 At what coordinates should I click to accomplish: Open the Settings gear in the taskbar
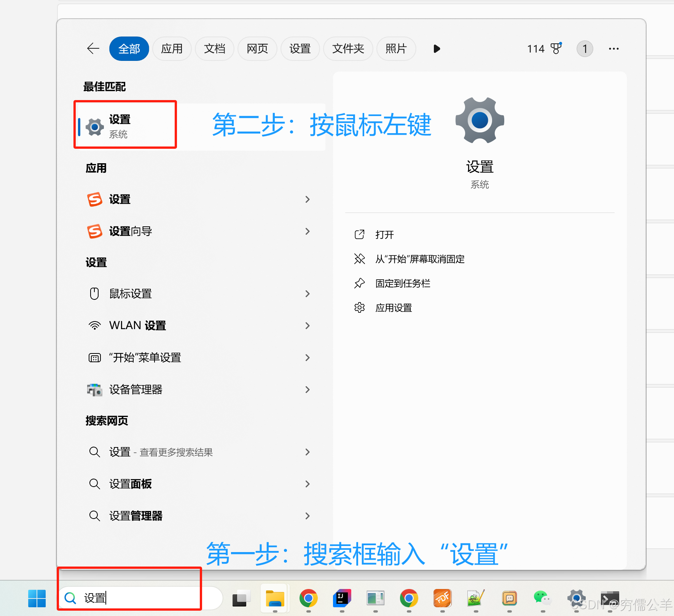576,598
